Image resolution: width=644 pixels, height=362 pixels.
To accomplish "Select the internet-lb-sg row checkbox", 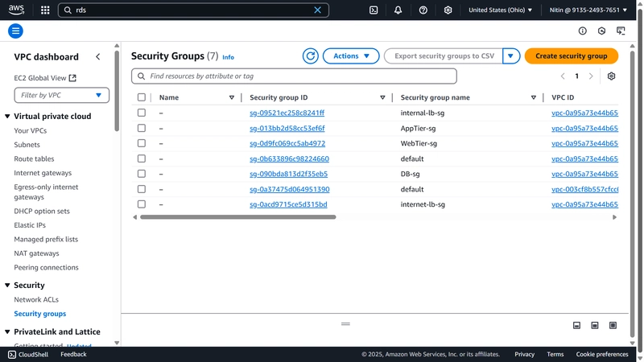I will [x=142, y=204].
